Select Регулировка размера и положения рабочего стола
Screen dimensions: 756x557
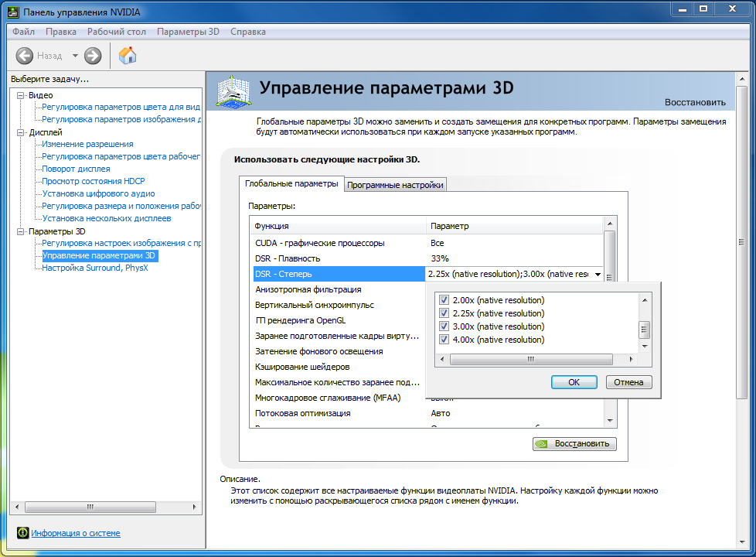(121, 206)
